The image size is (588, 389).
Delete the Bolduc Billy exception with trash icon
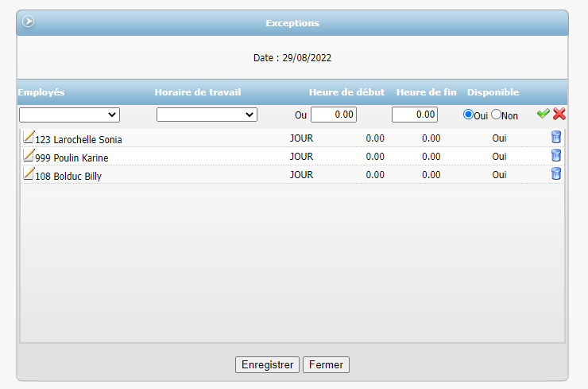tap(556, 173)
